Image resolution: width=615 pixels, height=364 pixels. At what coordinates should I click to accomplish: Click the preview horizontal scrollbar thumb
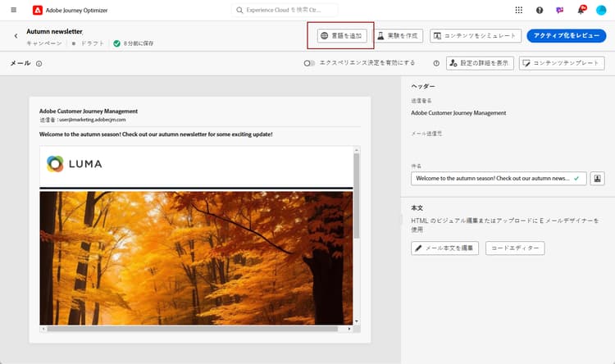[x=192, y=329]
